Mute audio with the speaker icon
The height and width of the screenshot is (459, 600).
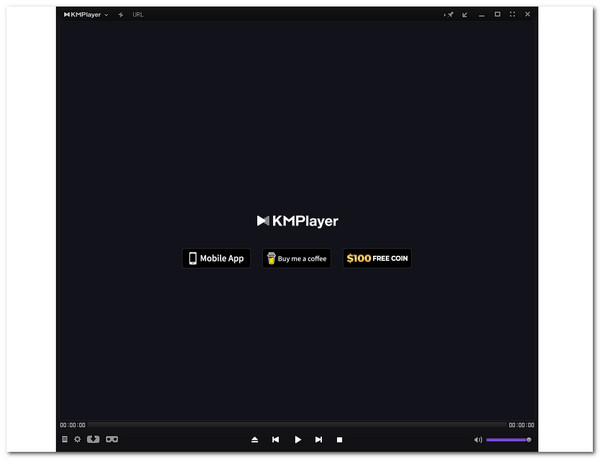click(x=478, y=440)
